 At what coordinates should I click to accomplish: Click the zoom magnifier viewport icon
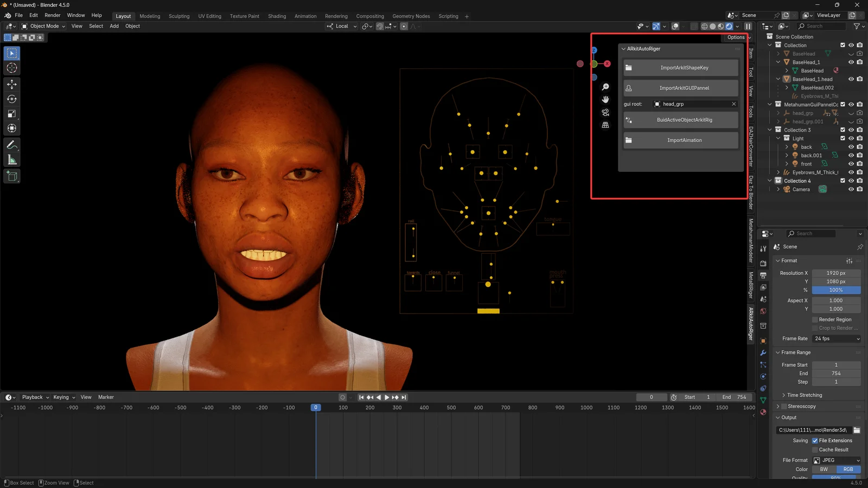pos(605,87)
